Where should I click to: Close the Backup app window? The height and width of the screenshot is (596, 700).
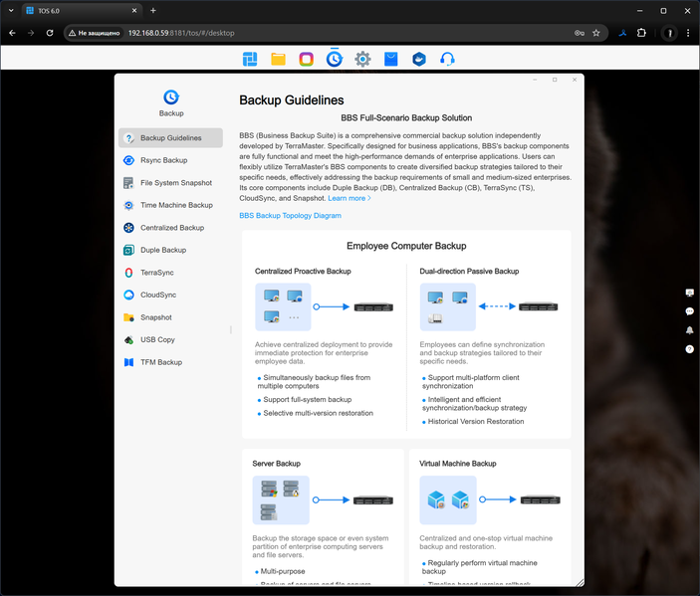[x=575, y=80]
